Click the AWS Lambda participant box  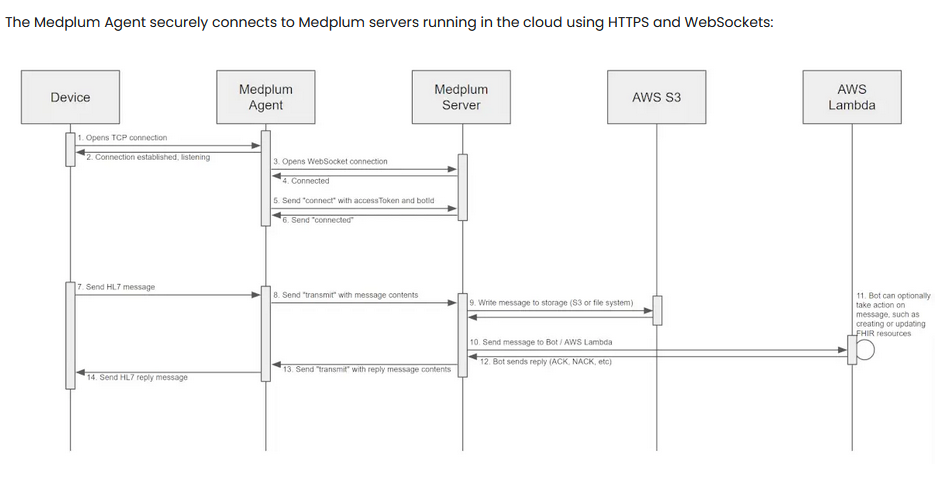coord(852,97)
